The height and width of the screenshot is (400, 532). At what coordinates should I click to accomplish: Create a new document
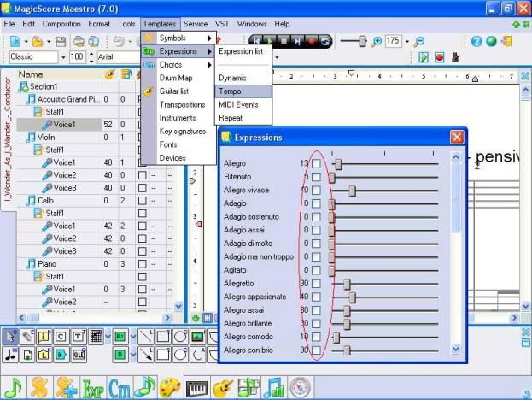pyautogui.click(x=15, y=41)
